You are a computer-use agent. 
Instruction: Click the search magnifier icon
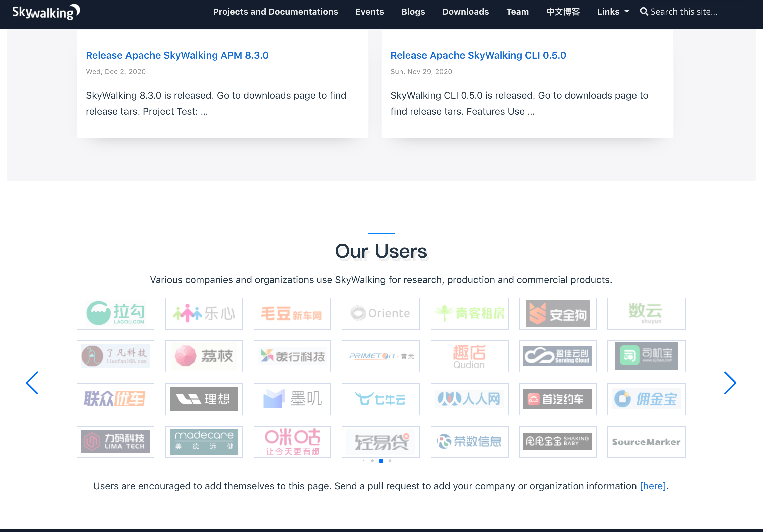point(644,12)
